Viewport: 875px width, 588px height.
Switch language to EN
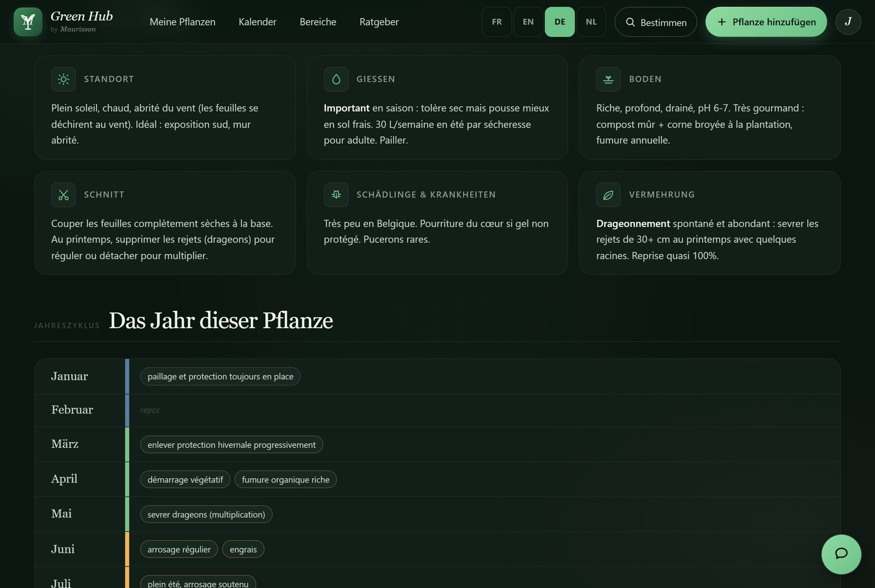coord(528,22)
